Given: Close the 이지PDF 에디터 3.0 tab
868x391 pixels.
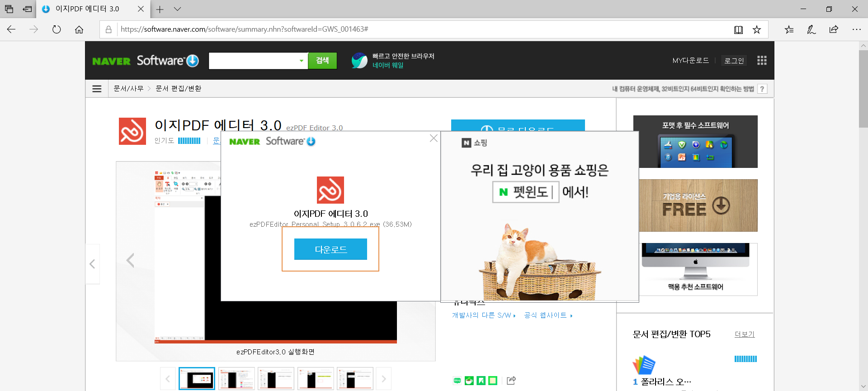Looking at the screenshot, I should click(141, 9).
